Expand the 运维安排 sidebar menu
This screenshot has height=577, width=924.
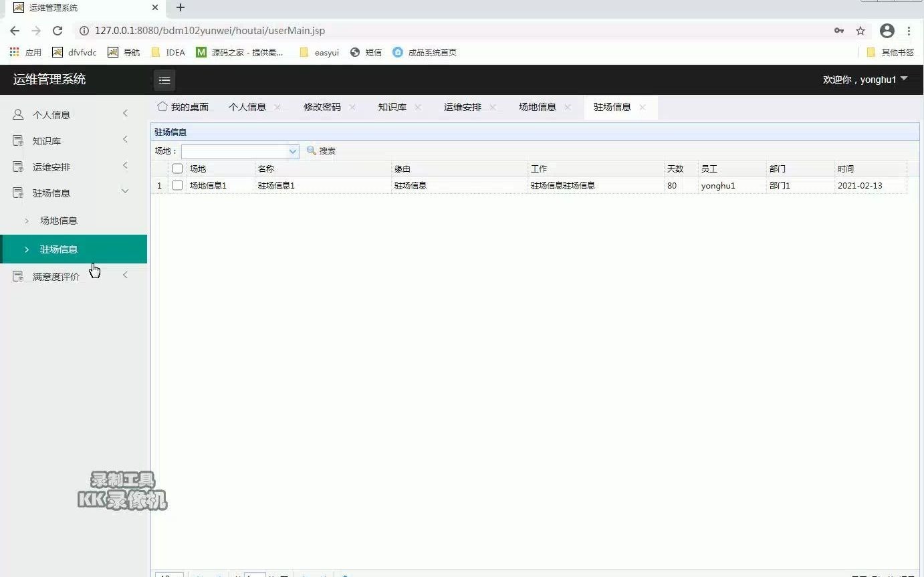74,166
